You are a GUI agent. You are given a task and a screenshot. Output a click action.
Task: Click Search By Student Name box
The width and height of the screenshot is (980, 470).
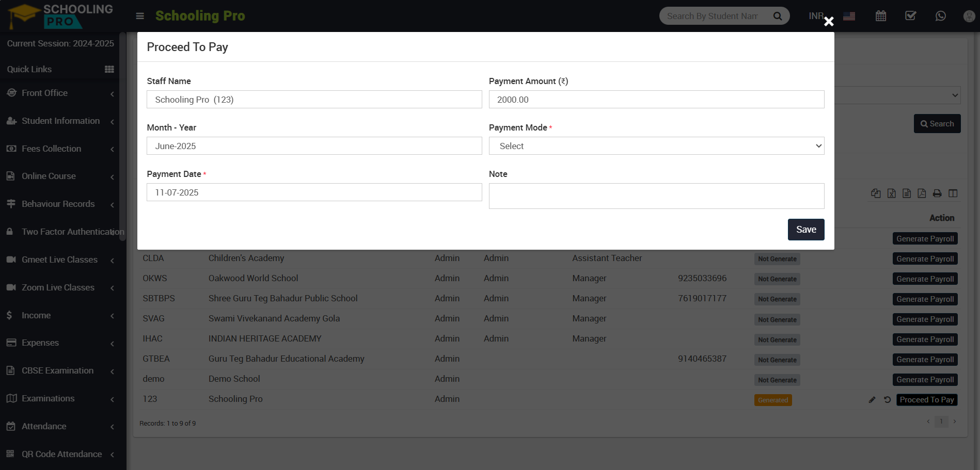click(713, 16)
